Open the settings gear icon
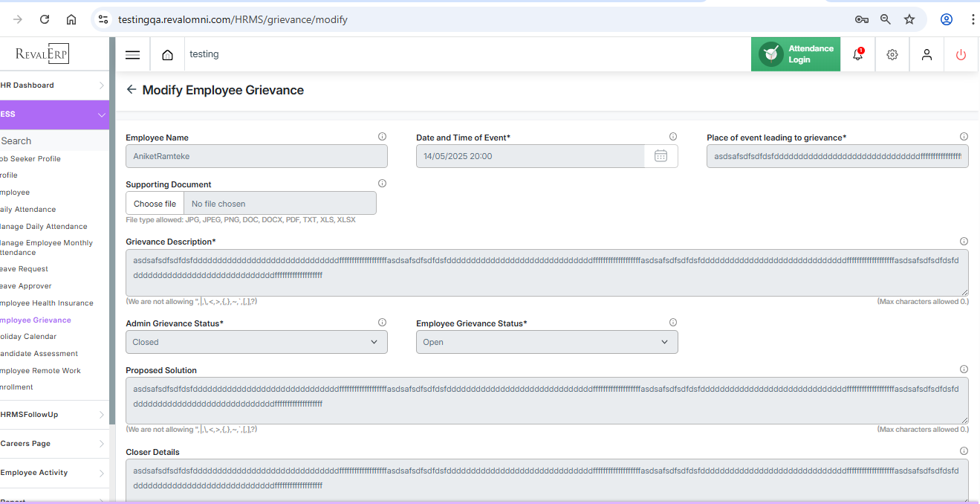 pos(892,54)
